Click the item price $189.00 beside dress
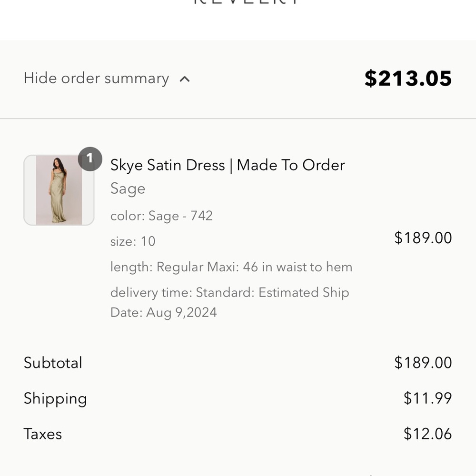The image size is (476, 476). pos(423,238)
